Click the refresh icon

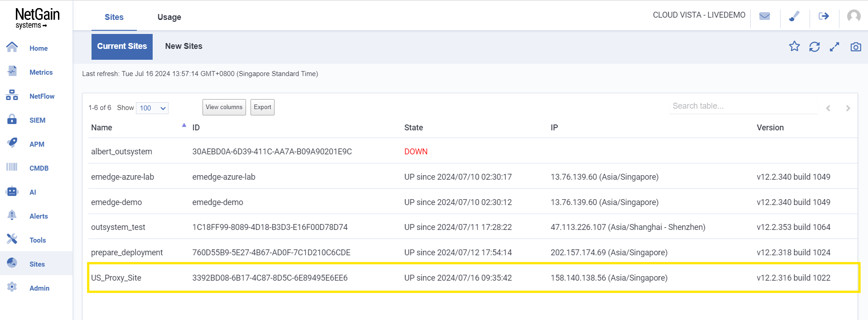coord(815,47)
